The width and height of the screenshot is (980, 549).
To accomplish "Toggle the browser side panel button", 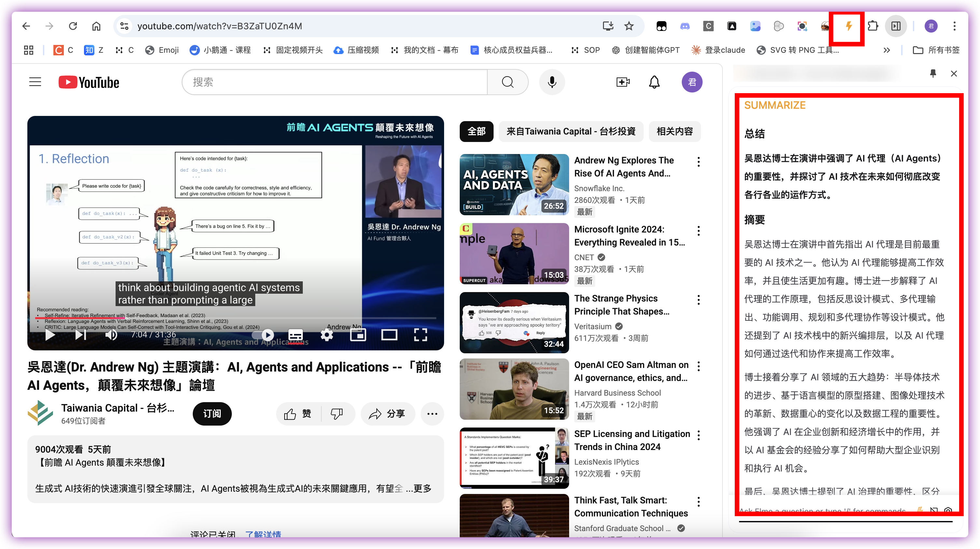I will [x=896, y=26].
